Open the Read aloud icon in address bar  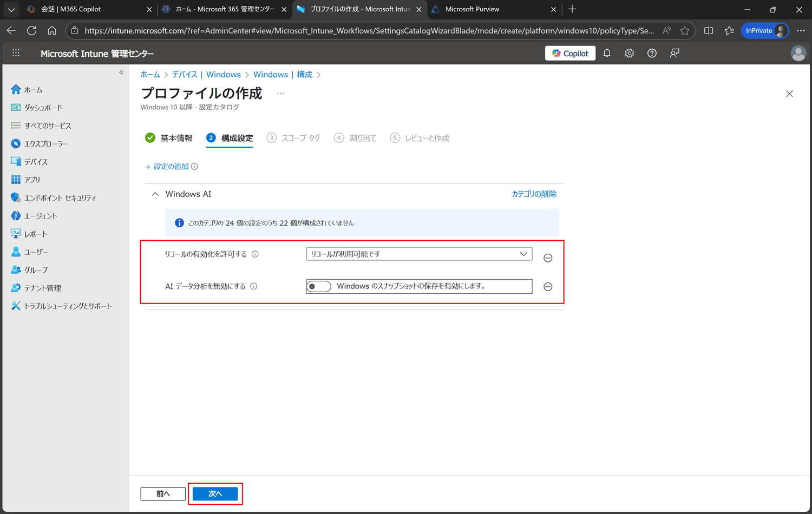pos(667,30)
